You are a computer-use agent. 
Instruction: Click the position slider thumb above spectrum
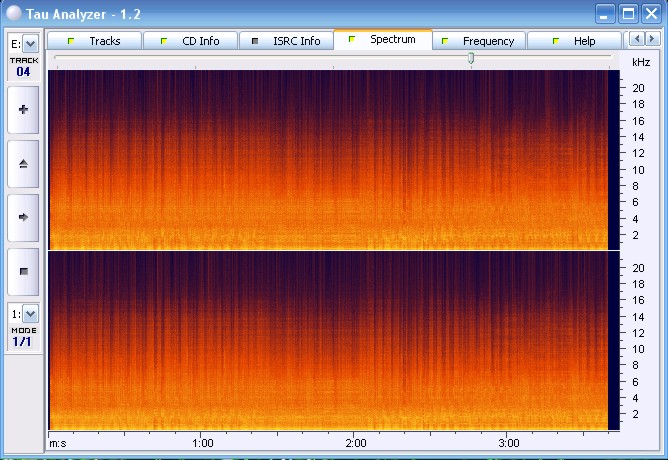(x=471, y=59)
